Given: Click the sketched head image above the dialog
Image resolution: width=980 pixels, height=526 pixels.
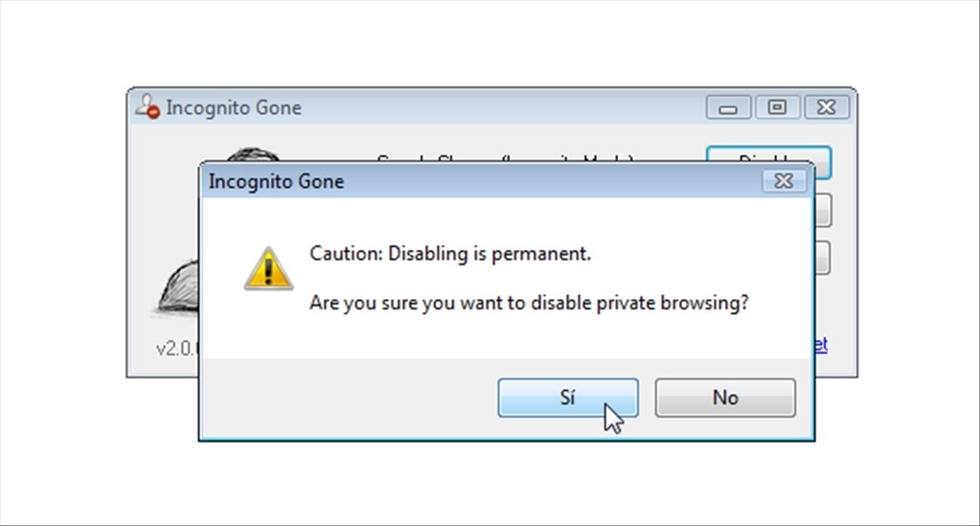Looking at the screenshot, I should 253,154.
